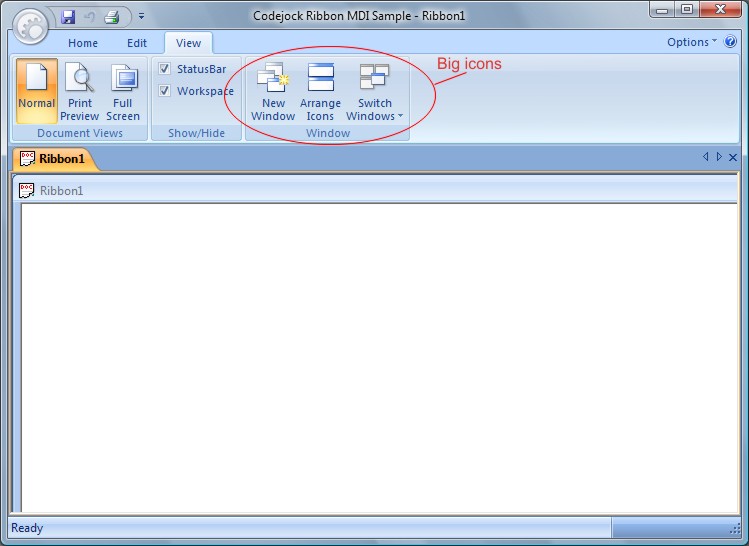The height and width of the screenshot is (546, 749).
Task: Click the Ribbon1 child window document icon
Action: coord(26,190)
